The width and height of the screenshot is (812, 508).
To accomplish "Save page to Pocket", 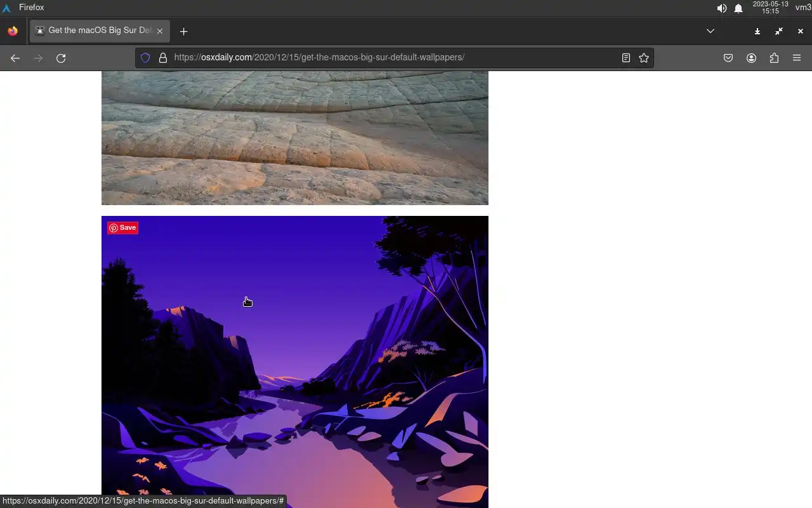I will (x=728, y=58).
